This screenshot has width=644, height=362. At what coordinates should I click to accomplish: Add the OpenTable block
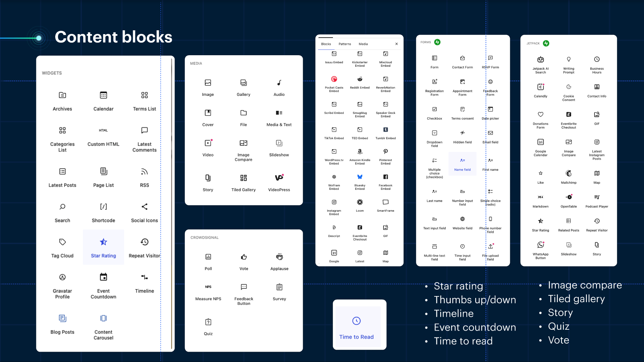click(x=569, y=201)
